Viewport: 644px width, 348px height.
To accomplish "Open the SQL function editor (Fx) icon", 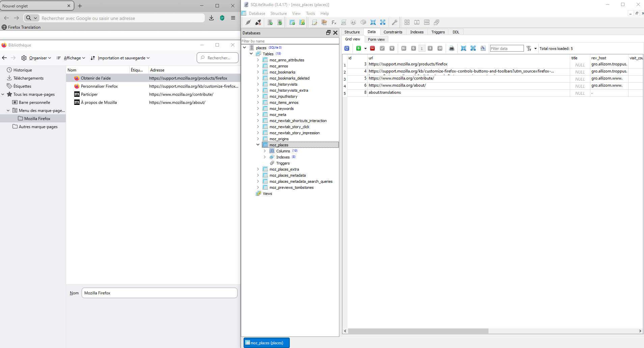I will pos(334,22).
